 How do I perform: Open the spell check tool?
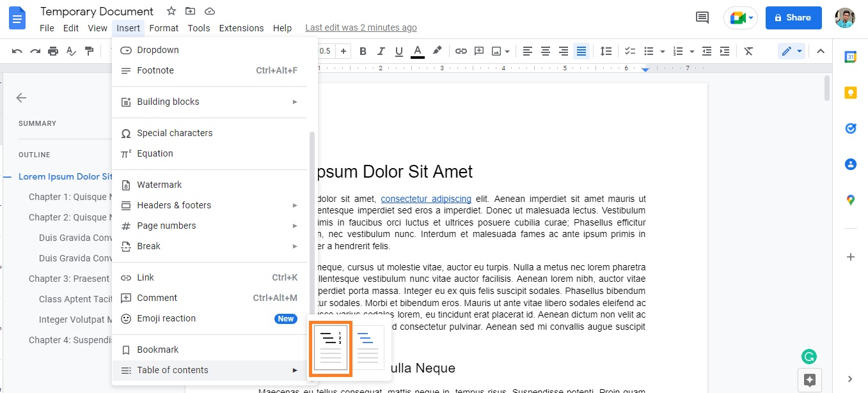[x=71, y=51]
